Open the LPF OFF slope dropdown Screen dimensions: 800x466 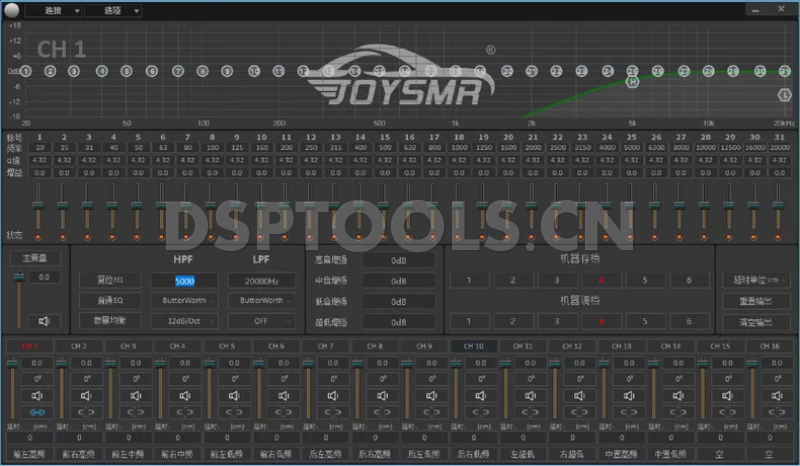click(262, 321)
